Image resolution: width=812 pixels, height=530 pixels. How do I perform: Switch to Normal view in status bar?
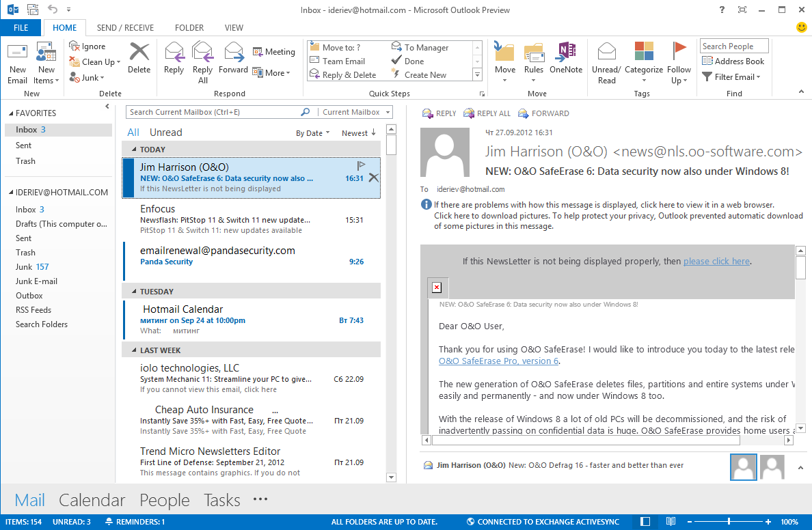click(645, 522)
